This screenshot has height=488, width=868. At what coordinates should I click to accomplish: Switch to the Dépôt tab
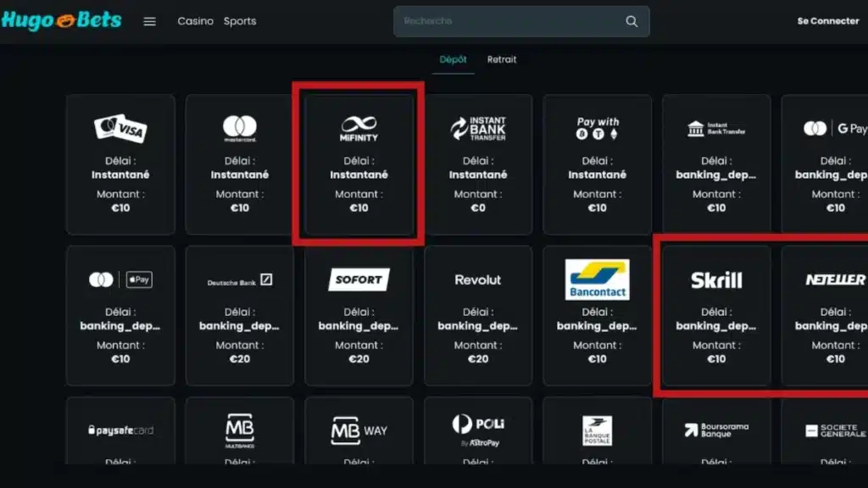click(x=453, y=59)
